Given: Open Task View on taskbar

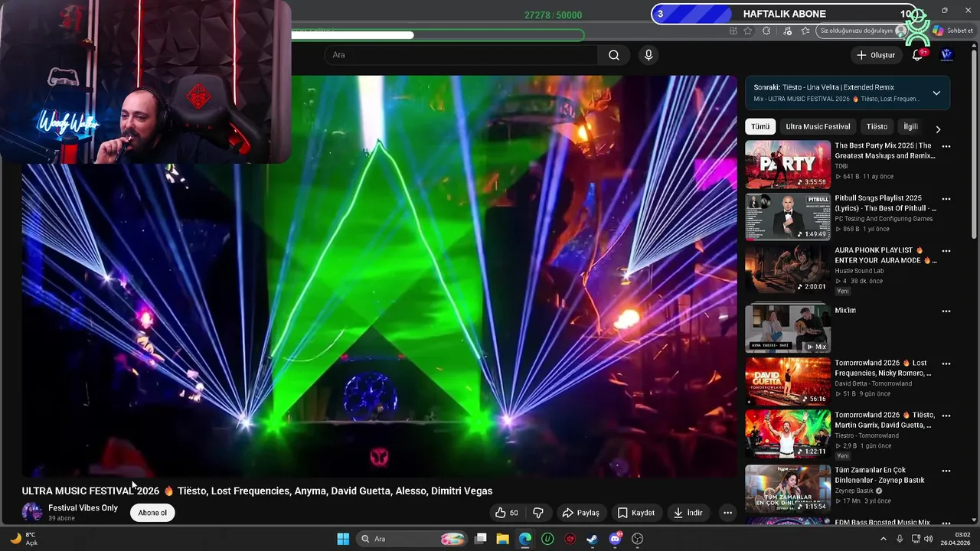Looking at the screenshot, I should tap(480, 539).
